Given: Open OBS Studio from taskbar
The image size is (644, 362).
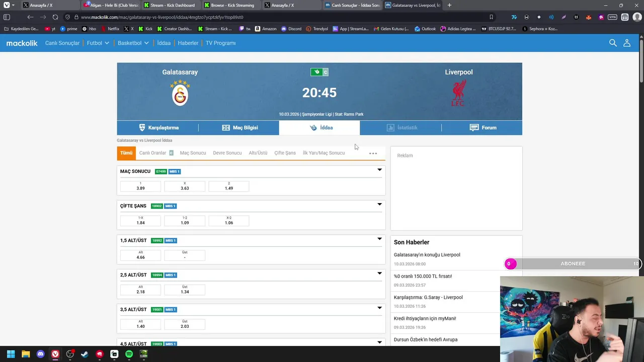Looking at the screenshot, I should click(x=70, y=354).
